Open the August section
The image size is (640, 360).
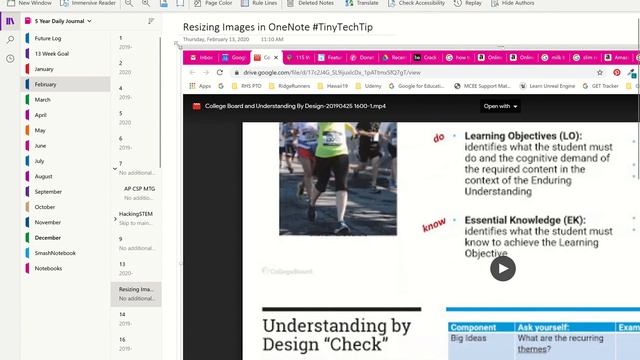65,176
